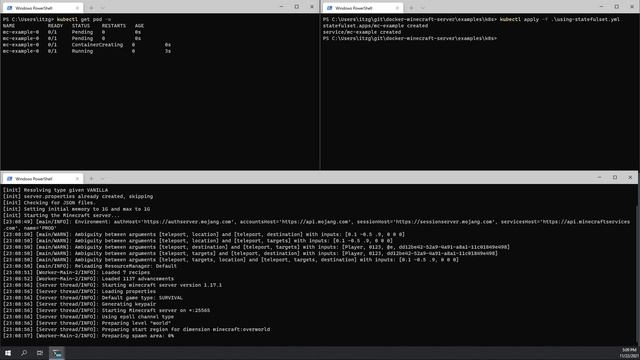Click the Windows Terminal taskbar icon
Viewport: 640px width, 360px height.
click(57, 353)
